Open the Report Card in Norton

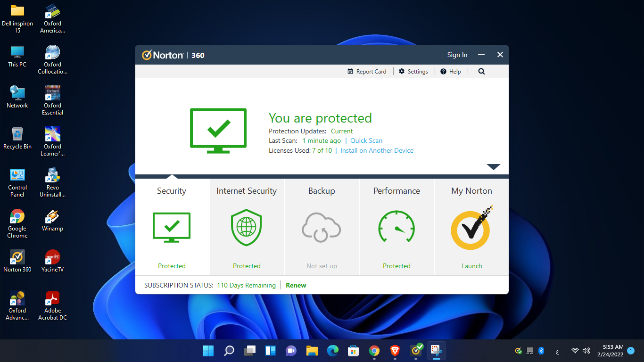pos(367,72)
